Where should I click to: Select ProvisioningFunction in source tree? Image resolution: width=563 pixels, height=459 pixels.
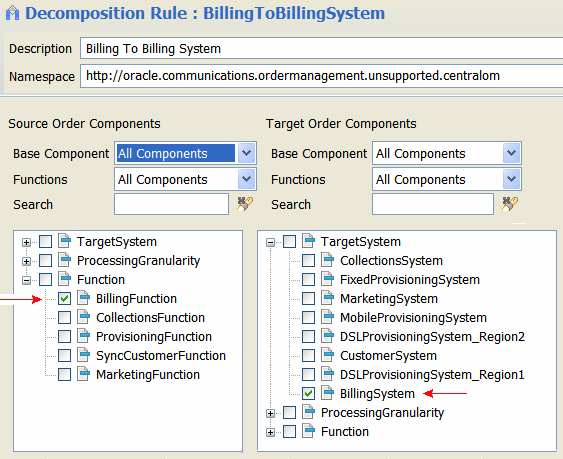point(154,337)
